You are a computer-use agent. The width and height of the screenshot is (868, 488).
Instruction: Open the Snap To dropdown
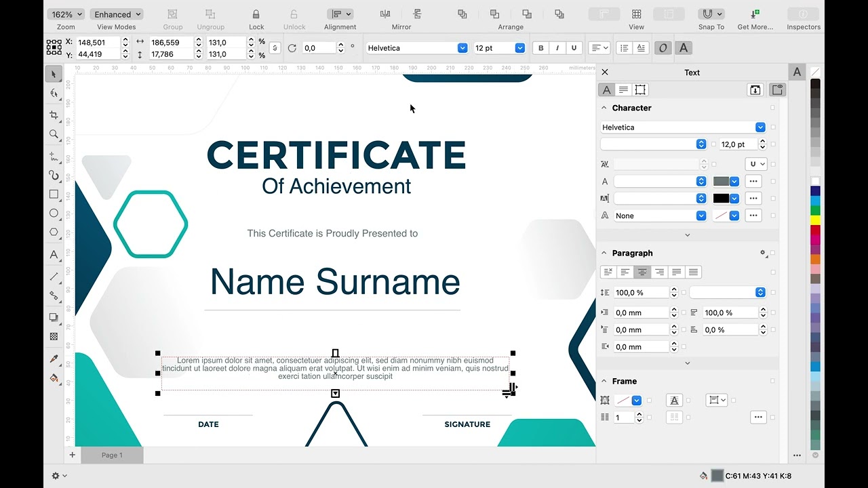click(x=711, y=14)
